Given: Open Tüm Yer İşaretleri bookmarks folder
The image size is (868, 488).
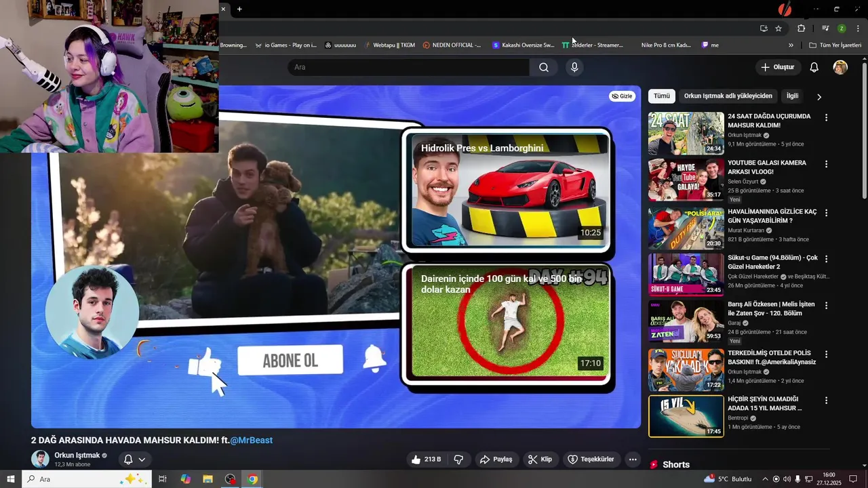Looking at the screenshot, I should pos(835,45).
